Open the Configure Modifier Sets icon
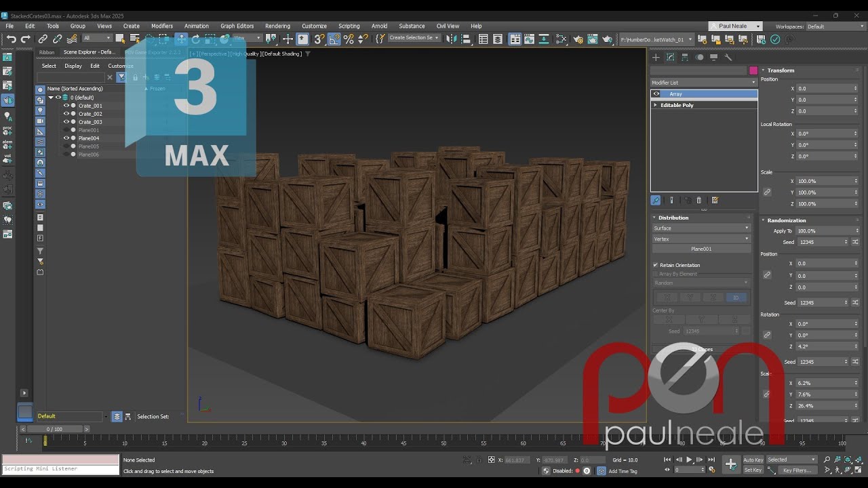Image resolution: width=868 pixels, height=488 pixels. 715,200
